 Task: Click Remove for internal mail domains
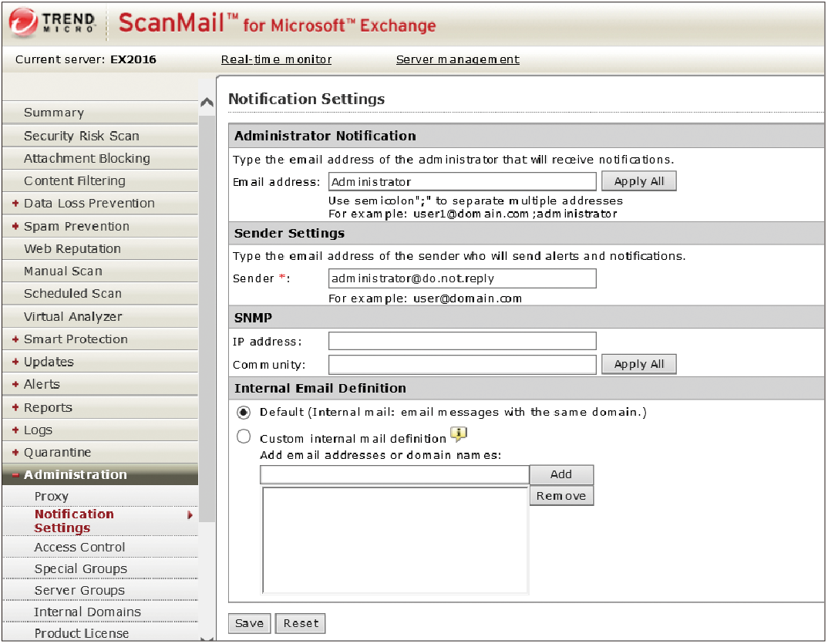pyautogui.click(x=561, y=496)
